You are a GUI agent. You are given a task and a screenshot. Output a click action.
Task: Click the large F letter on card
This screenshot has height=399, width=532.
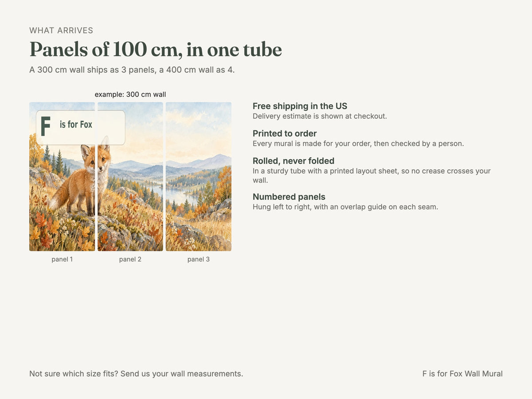point(45,126)
